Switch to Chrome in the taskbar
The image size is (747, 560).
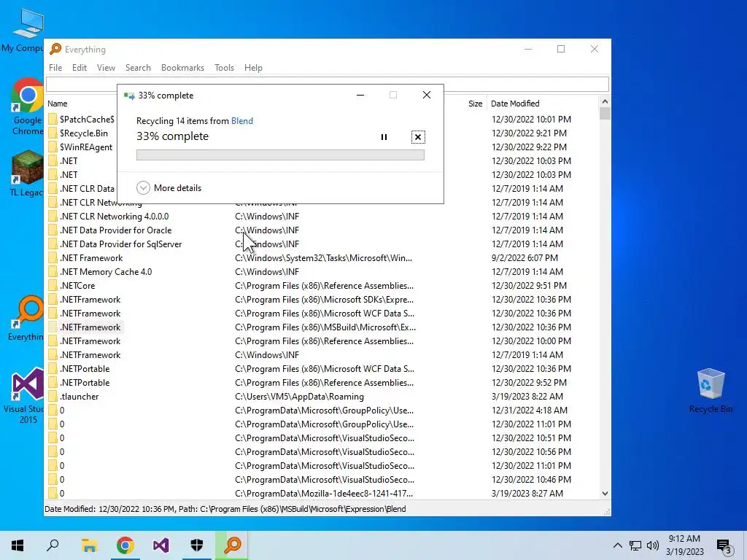click(125, 545)
